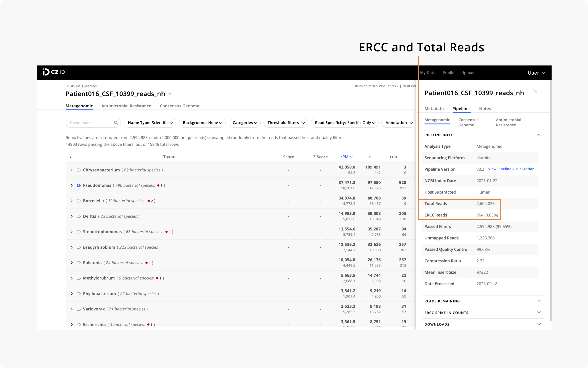Open the Background dropdown
Viewport: 588px width, 368px height.
pyautogui.click(x=202, y=123)
